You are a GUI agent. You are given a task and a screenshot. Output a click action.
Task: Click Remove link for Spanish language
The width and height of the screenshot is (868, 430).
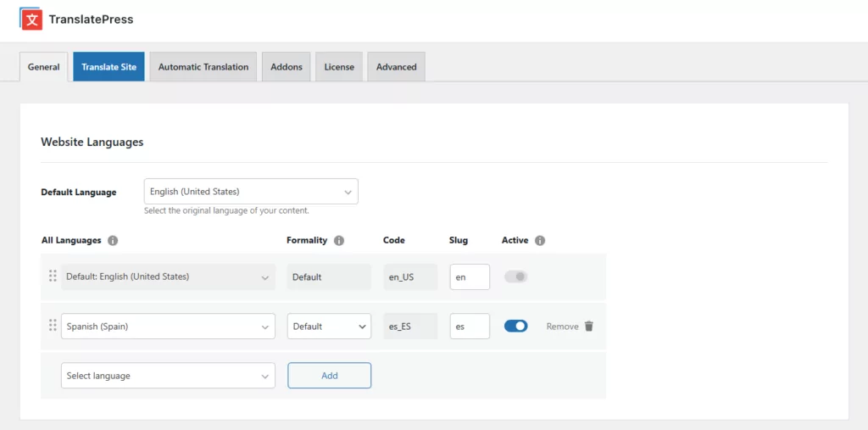(x=563, y=327)
